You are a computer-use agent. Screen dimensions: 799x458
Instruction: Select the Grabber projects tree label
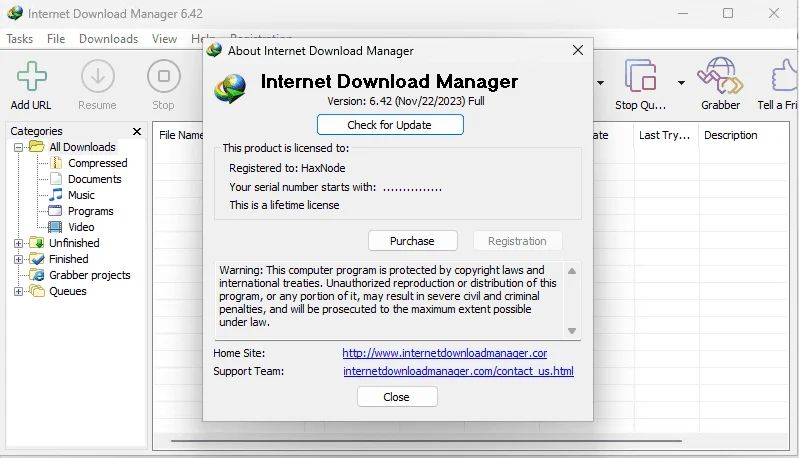[90, 275]
